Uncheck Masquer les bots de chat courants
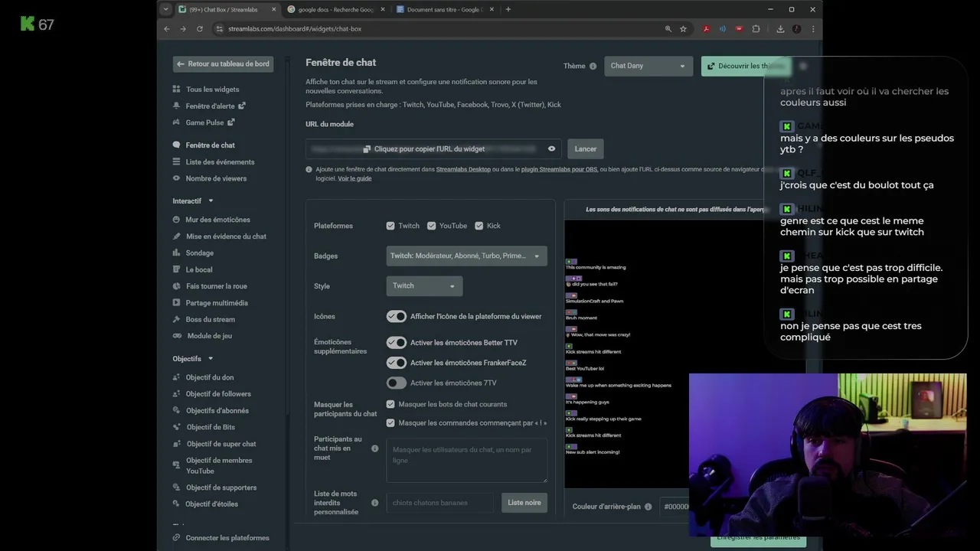 click(390, 404)
